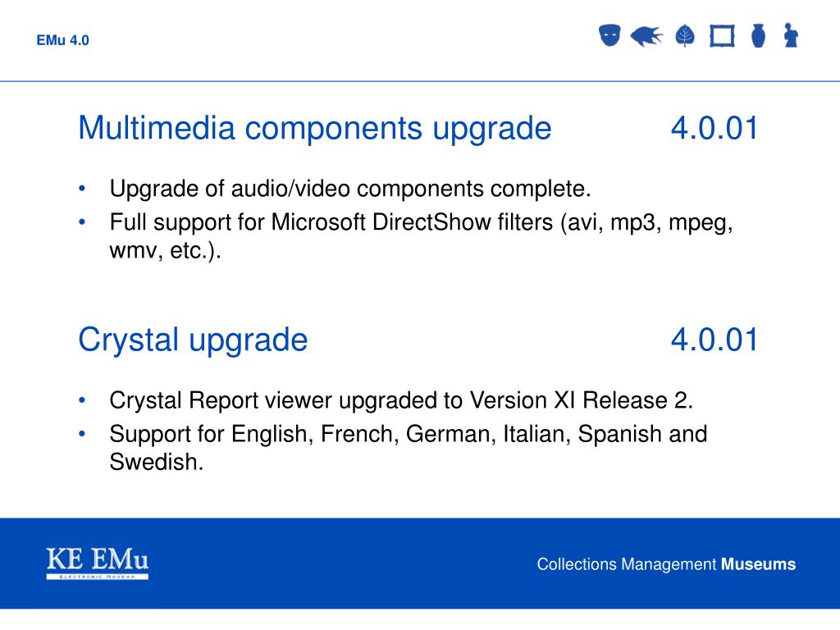
Task: Click the fish icon in header
Action: click(646, 36)
